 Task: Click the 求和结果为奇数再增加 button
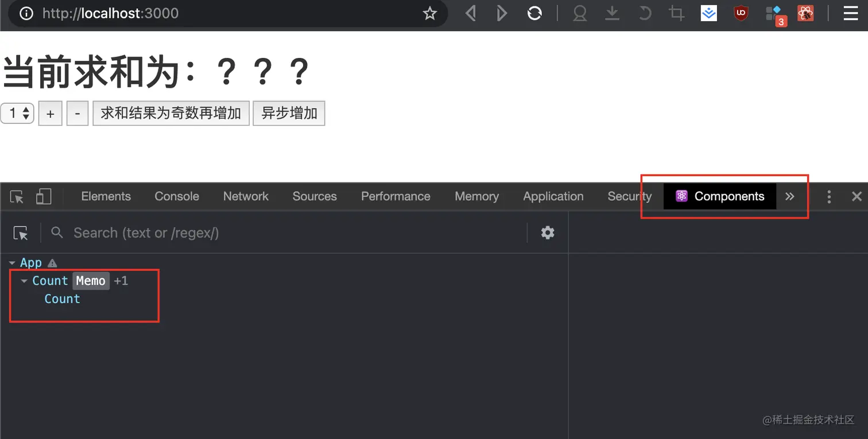(x=171, y=114)
